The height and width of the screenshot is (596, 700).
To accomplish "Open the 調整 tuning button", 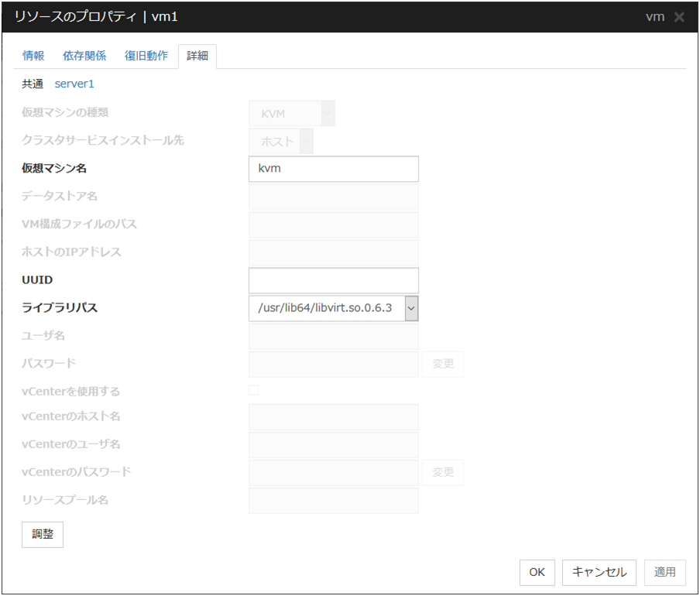I will coord(43,535).
